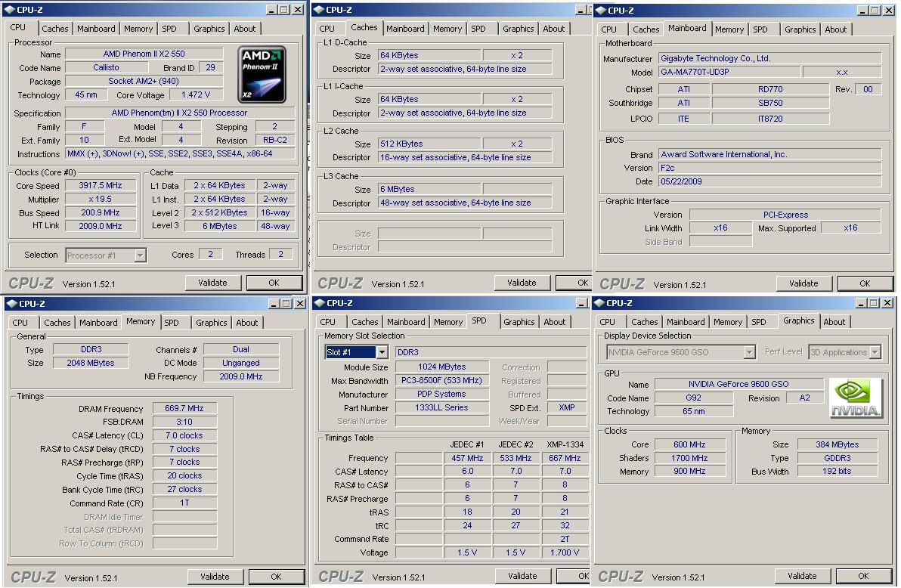Open the NVIDIA GeForce 9600 GSO device dropdown

[x=749, y=351]
